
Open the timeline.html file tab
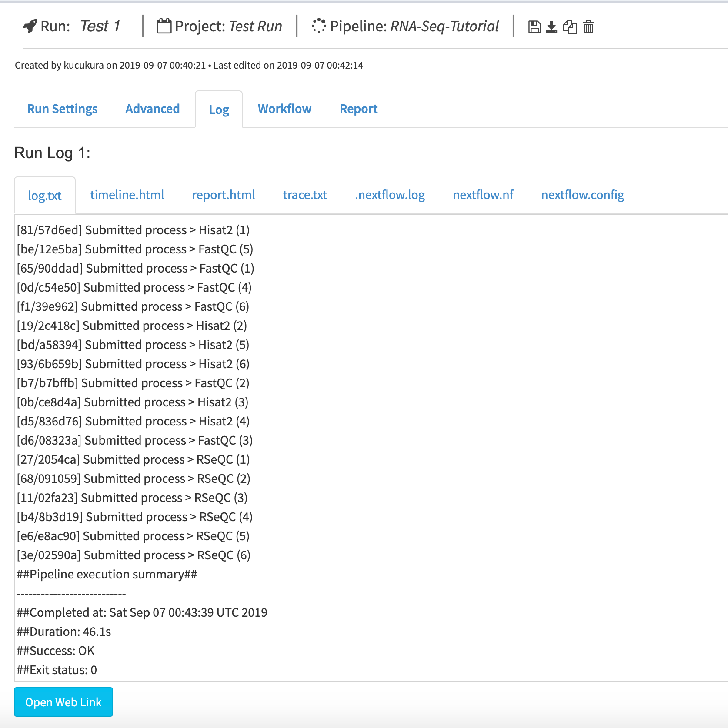coord(127,195)
